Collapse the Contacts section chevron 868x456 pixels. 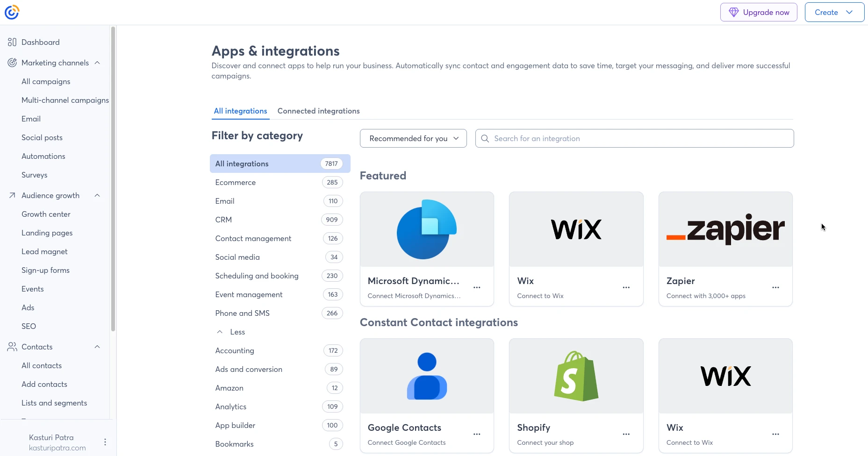coord(97,347)
